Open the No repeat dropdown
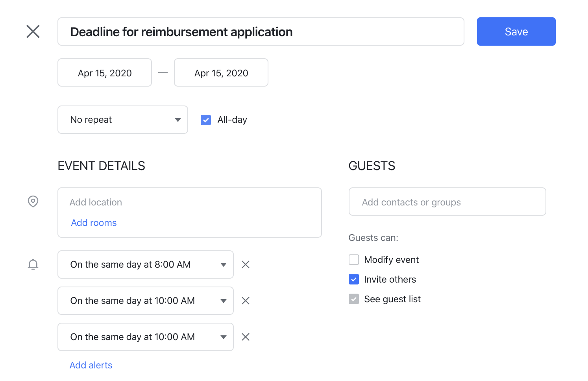This screenshot has width=588, height=381. pyautogui.click(x=123, y=120)
